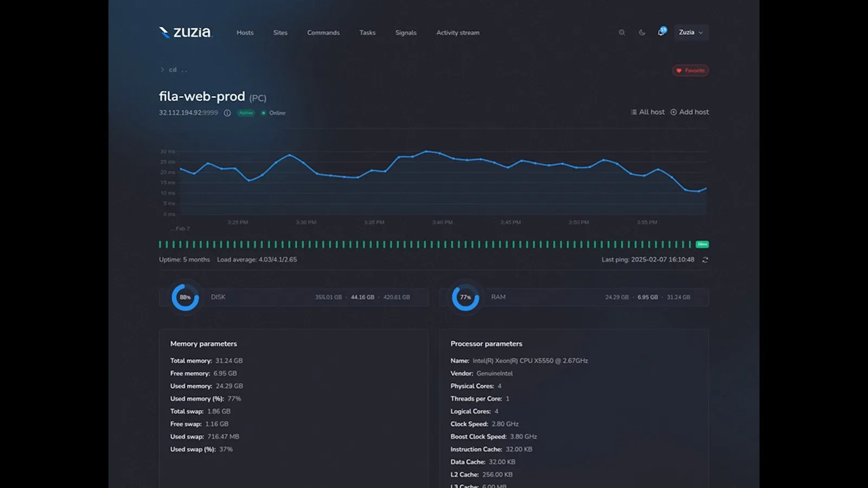Click the 'Boost Clock Speed: 3.80 GHz' row
Screen dimensions: 868x488
494,436
